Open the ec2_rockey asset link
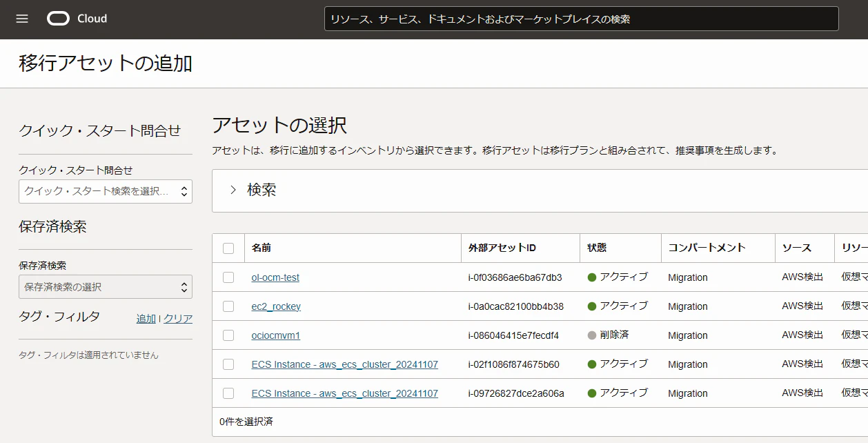The image size is (868, 443). point(276,306)
